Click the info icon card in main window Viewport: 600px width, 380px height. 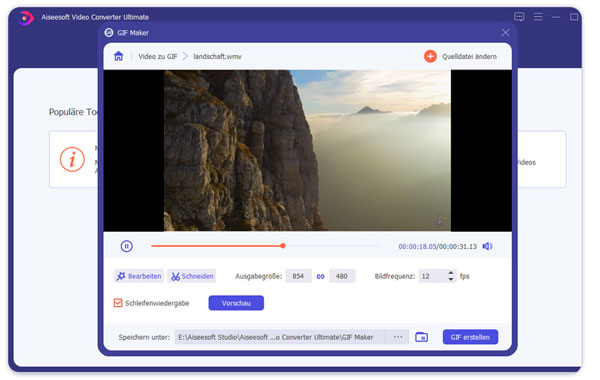point(72,159)
